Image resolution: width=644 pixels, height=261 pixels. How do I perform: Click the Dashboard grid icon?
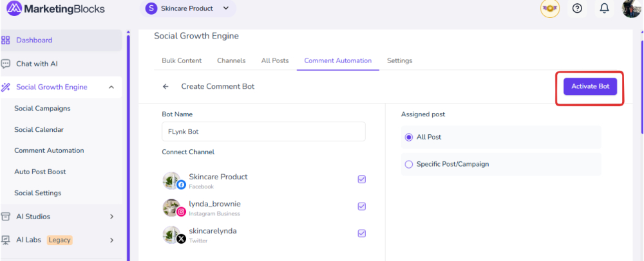(x=6, y=40)
